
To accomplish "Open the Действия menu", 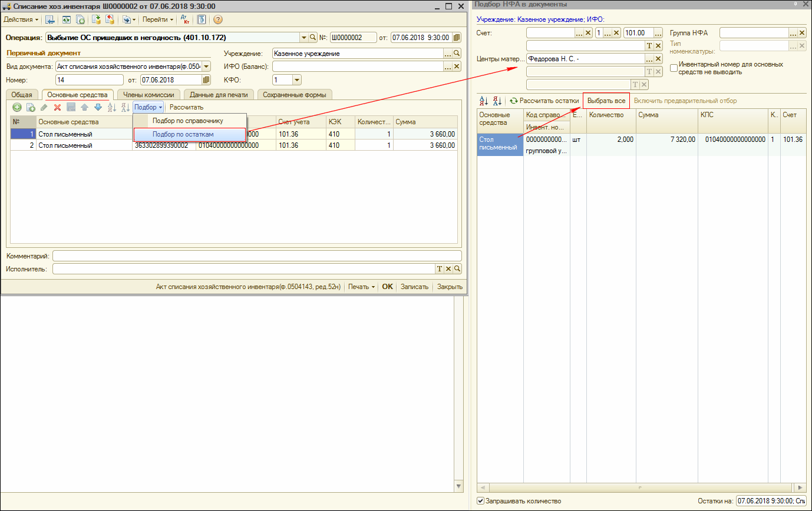I will coord(21,19).
